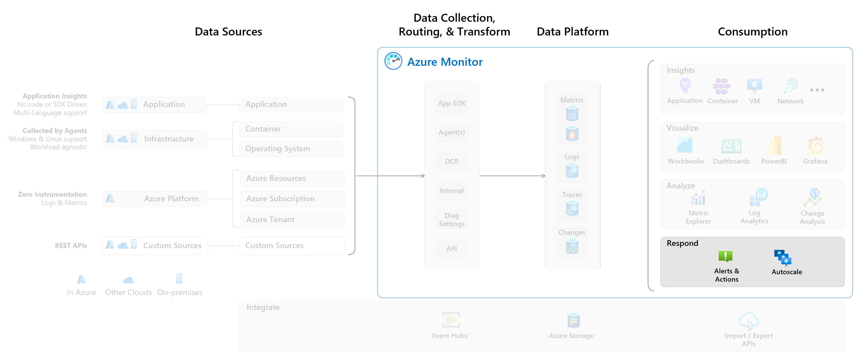This screenshot has width=868, height=362.
Task: Click the 'REST APIs' label
Action: [71, 246]
